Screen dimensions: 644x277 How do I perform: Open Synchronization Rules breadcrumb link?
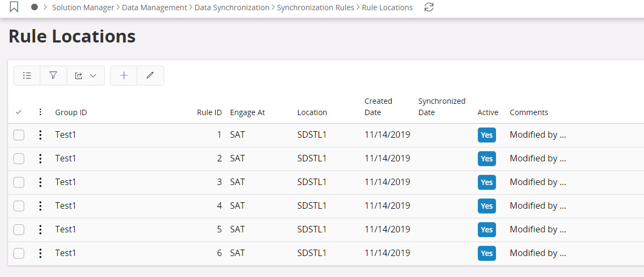pos(315,8)
